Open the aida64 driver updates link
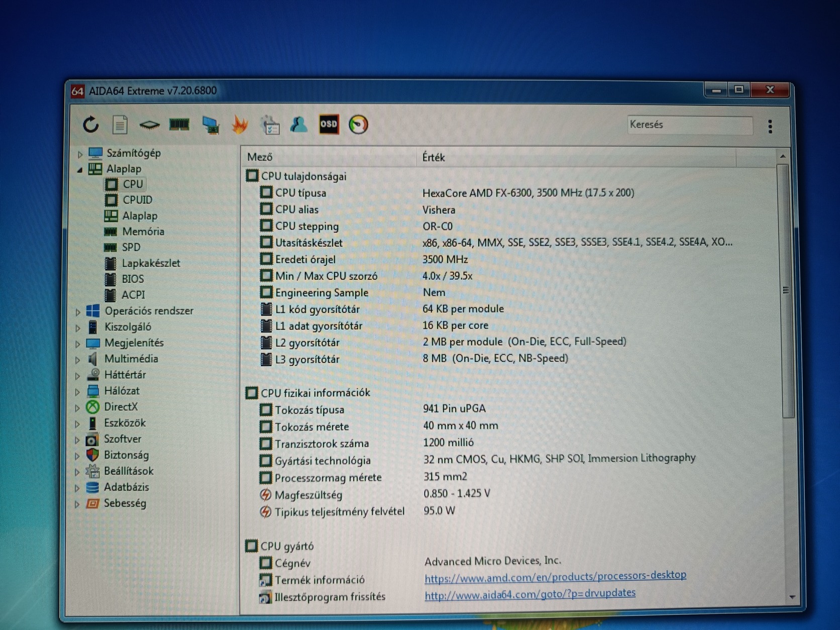840x630 pixels. pyautogui.click(x=530, y=594)
